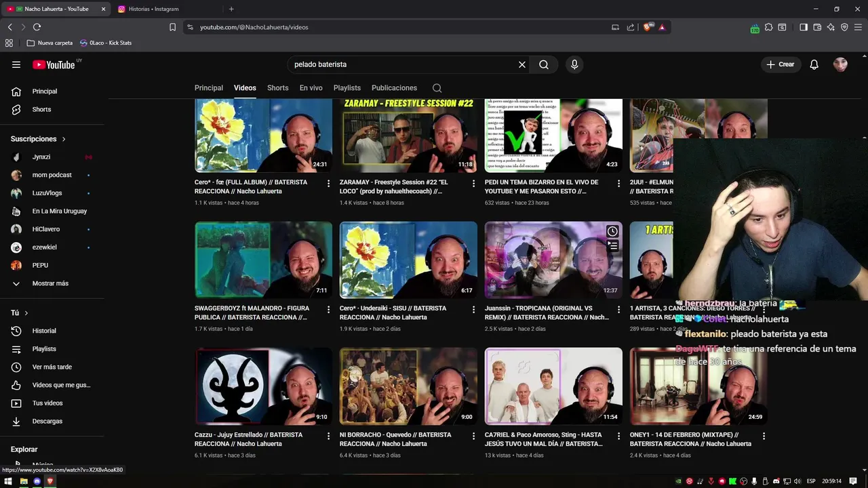Open Ver más tarde in sidebar
Viewport: 868px width, 488px height.
tap(52, 367)
